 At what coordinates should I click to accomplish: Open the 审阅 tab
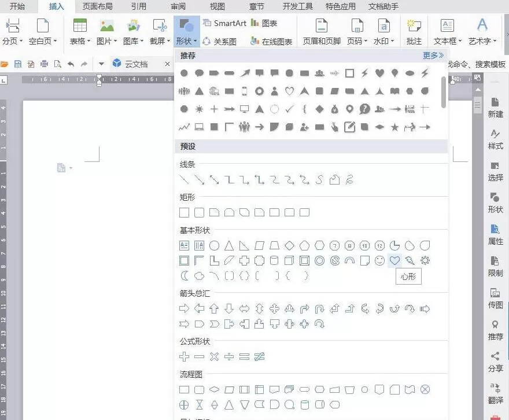point(178,6)
